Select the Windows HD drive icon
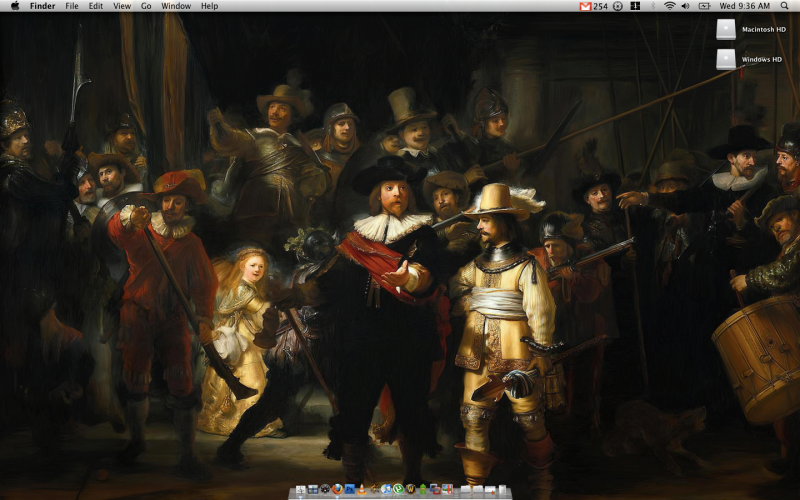 pyautogui.click(x=726, y=59)
